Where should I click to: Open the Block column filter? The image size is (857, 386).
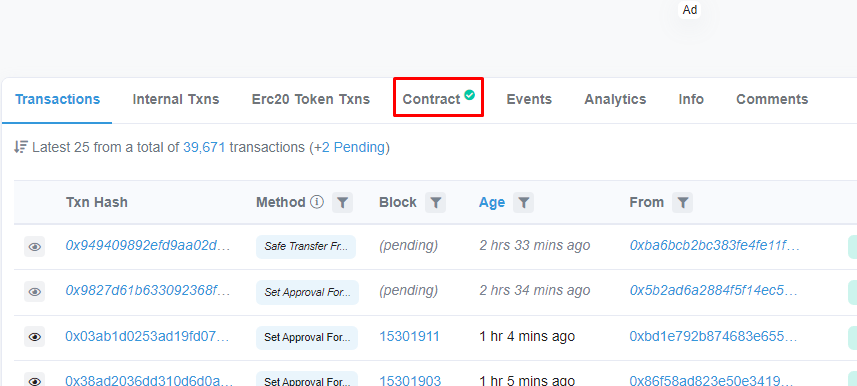point(436,203)
